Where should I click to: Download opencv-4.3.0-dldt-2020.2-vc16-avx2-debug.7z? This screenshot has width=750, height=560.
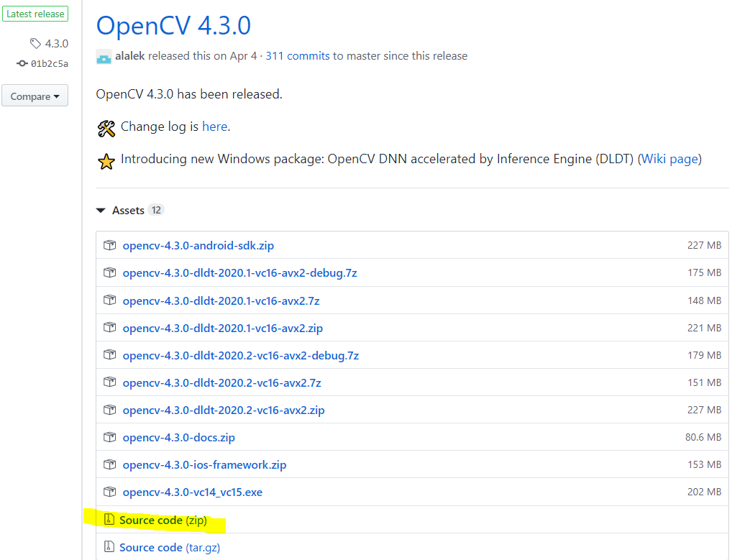pos(241,355)
